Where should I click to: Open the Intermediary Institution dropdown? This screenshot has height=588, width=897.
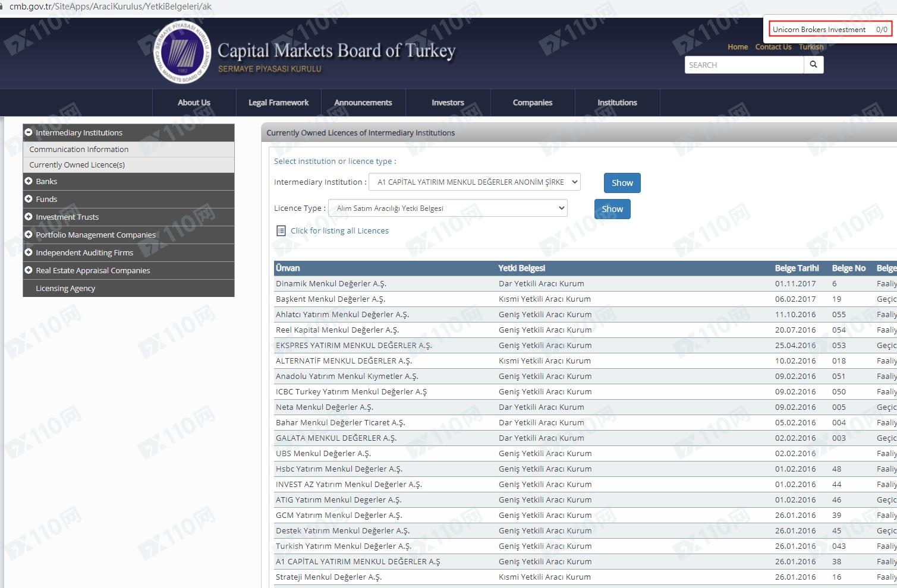point(474,182)
